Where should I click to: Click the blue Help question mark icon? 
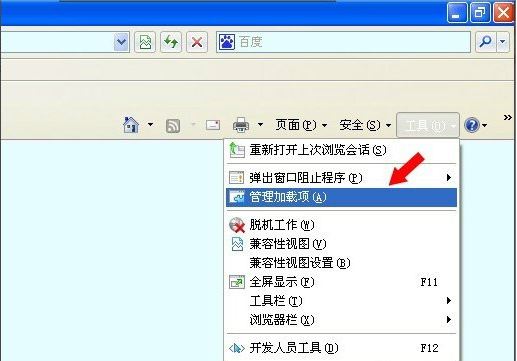(x=472, y=125)
